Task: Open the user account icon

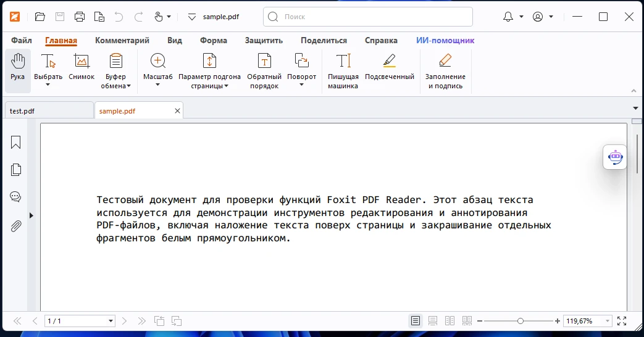Action: tap(538, 17)
